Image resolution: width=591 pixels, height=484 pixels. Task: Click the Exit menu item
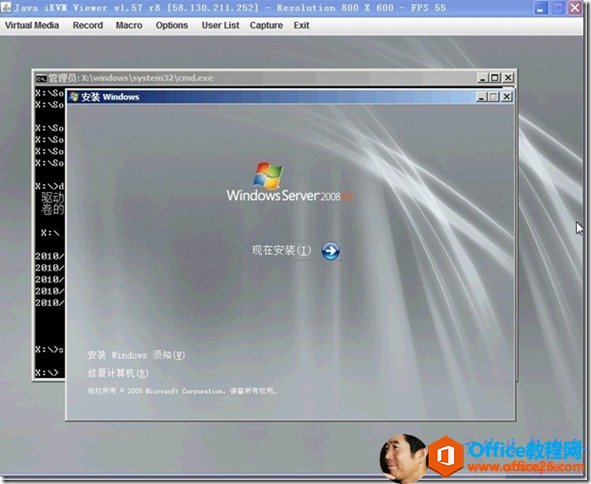click(302, 25)
